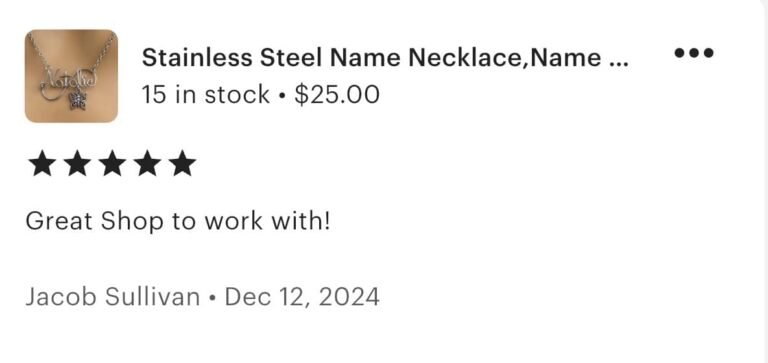Image resolution: width=768 pixels, height=363 pixels.
Task: Click the '15 in stock' text
Action: coord(206,94)
